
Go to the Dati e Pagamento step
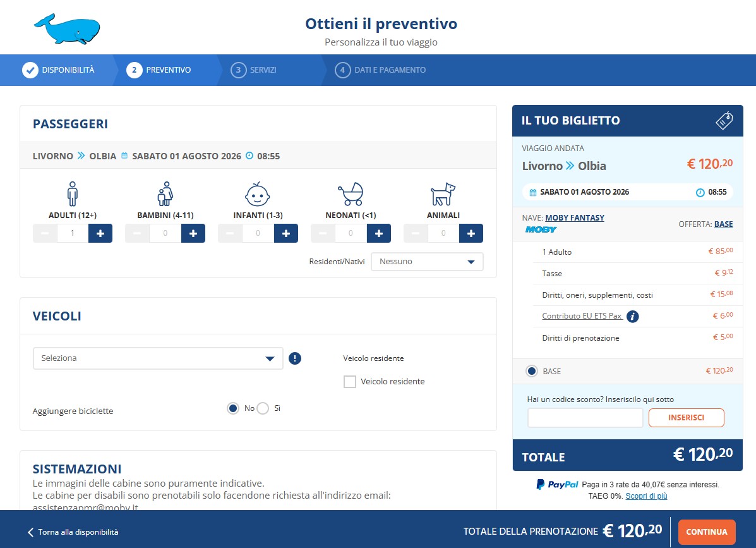point(380,70)
